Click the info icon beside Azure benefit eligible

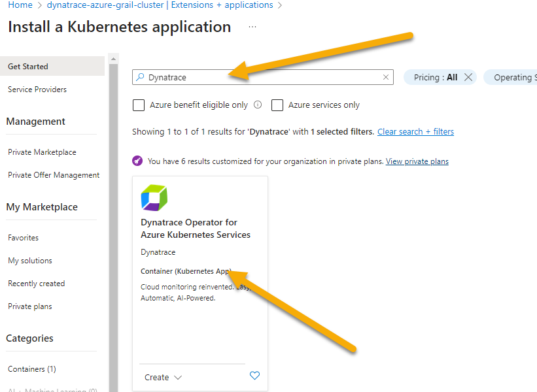click(258, 105)
